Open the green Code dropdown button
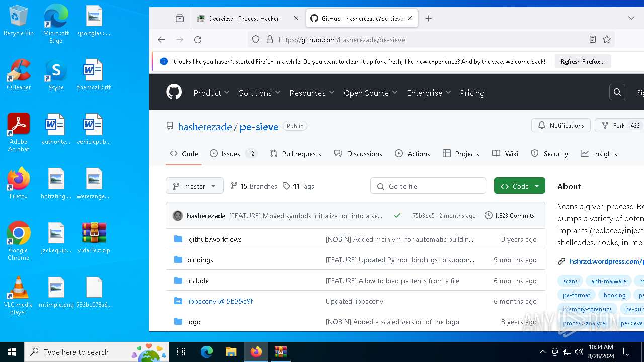This screenshot has height=362, width=644. tap(519, 186)
